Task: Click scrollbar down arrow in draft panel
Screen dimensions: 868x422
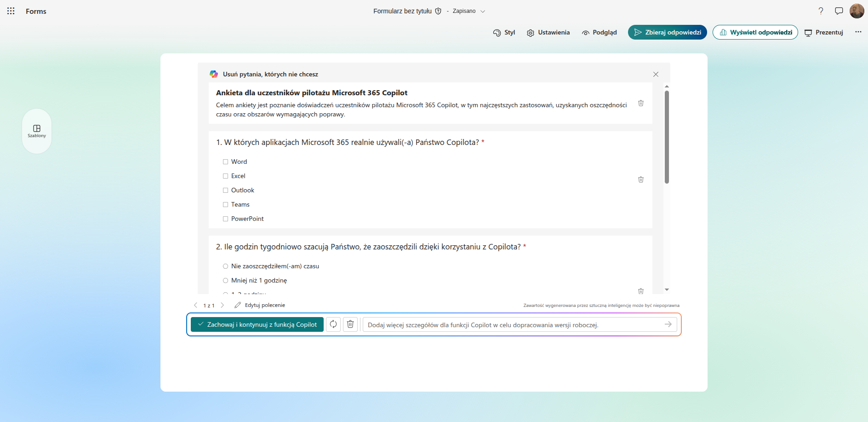Action: tap(667, 290)
